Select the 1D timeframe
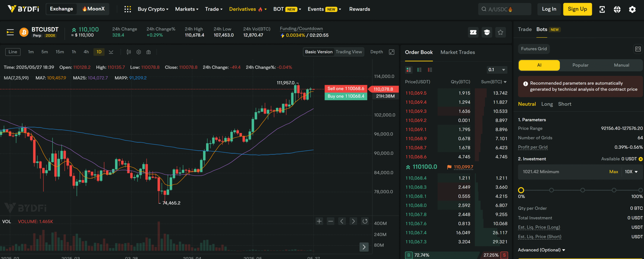 coord(99,52)
